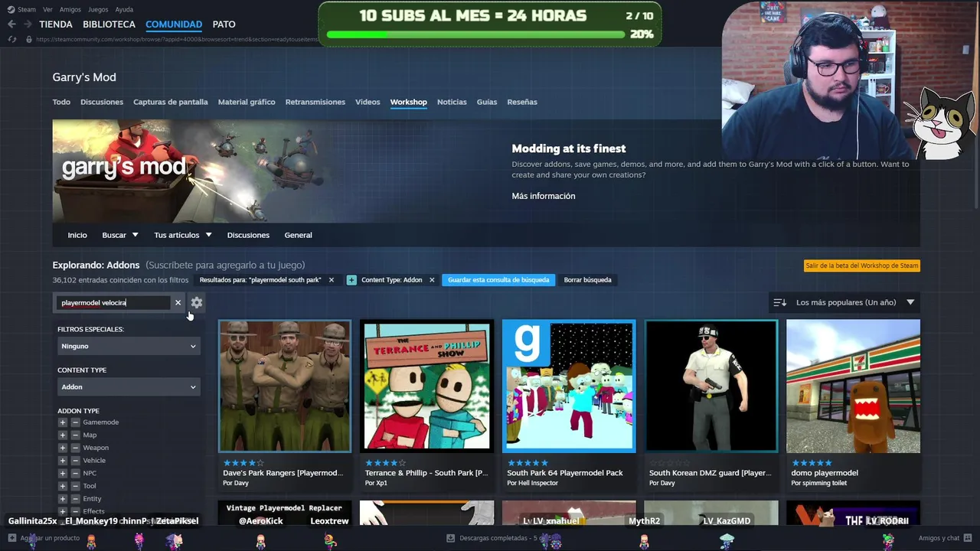The image size is (980, 551).
Task: Remove the "playermodel south park" result filter
Action: click(x=331, y=280)
